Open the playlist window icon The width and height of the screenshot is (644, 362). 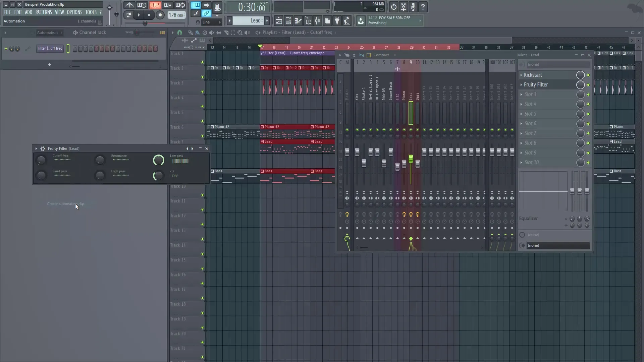click(278, 21)
